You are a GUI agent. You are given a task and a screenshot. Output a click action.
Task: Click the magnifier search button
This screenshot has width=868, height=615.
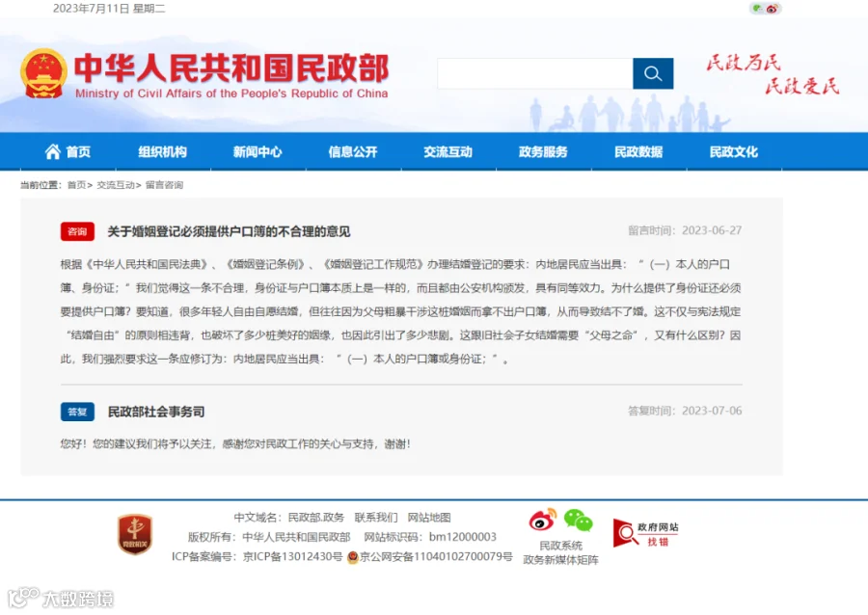point(653,73)
